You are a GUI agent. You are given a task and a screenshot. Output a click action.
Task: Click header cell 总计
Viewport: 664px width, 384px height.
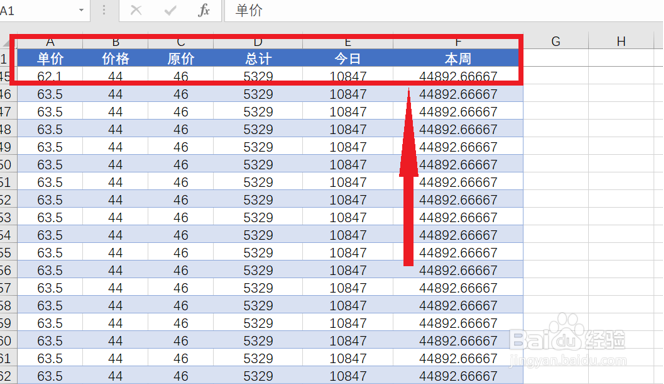tap(258, 58)
